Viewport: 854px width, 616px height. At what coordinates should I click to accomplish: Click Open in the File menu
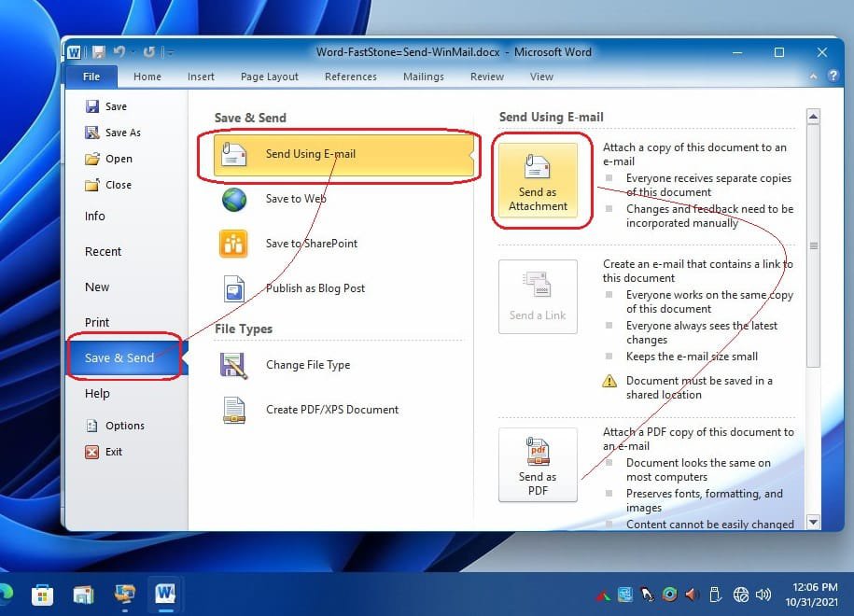109,159
